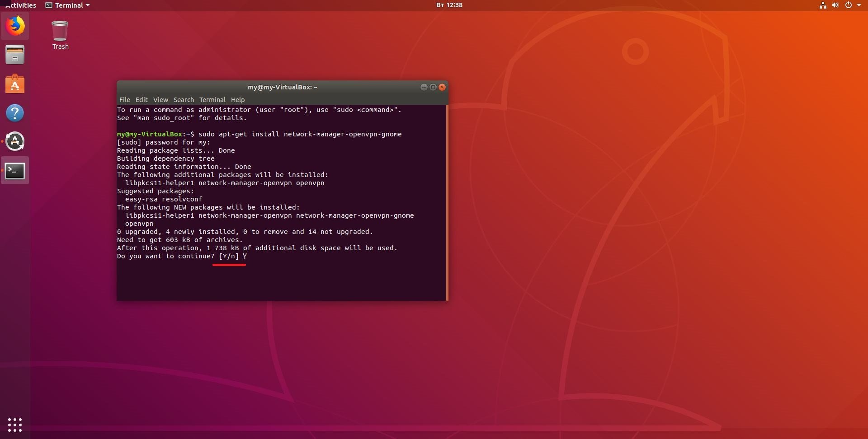Open the Terminal menu in menubar
This screenshot has width=868, height=439.
click(212, 100)
